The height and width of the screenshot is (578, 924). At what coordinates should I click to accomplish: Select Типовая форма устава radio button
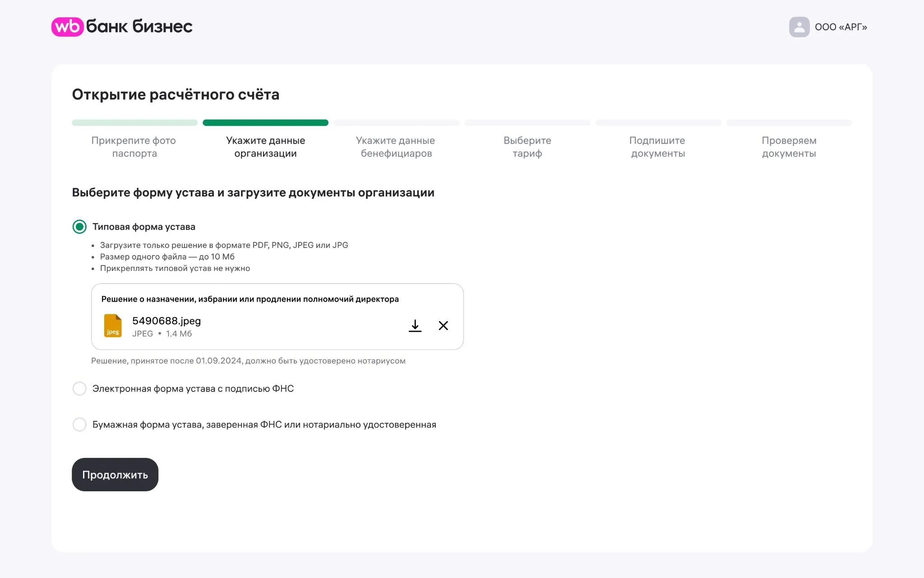[x=79, y=227]
